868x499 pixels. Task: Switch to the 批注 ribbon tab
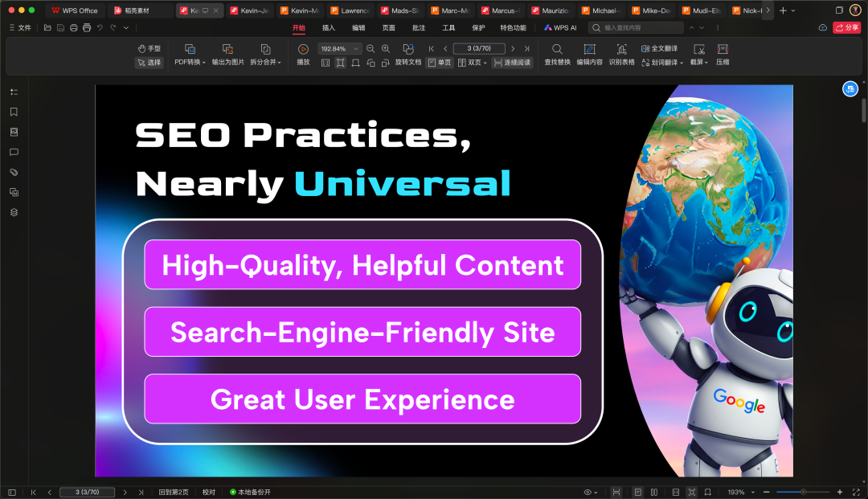click(x=419, y=27)
